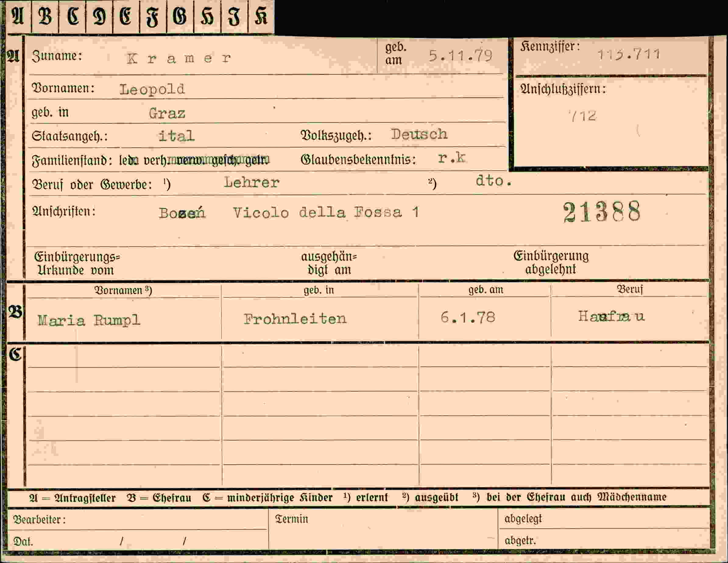Click the wife's birthplace 'Frohnleiten'
Viewport: 728px width, 563px height.
295,319
